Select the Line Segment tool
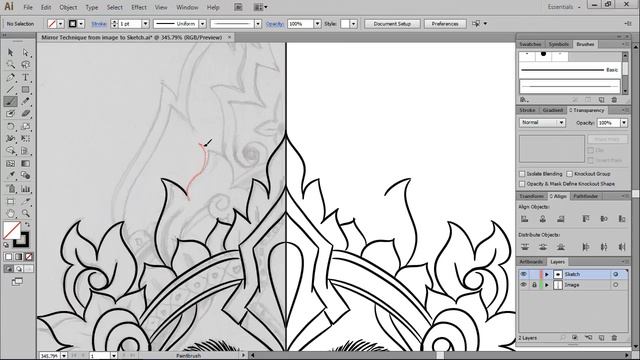Viewport: 640px width, 360px height. [11, 89]
